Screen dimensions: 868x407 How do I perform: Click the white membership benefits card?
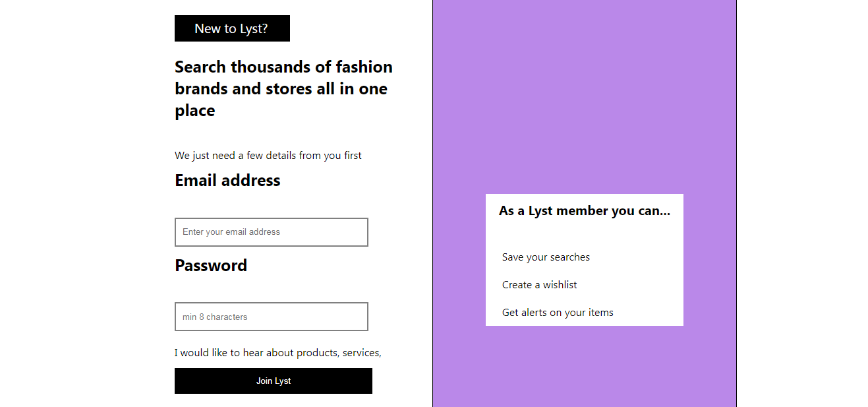click(x=585, y=259)
